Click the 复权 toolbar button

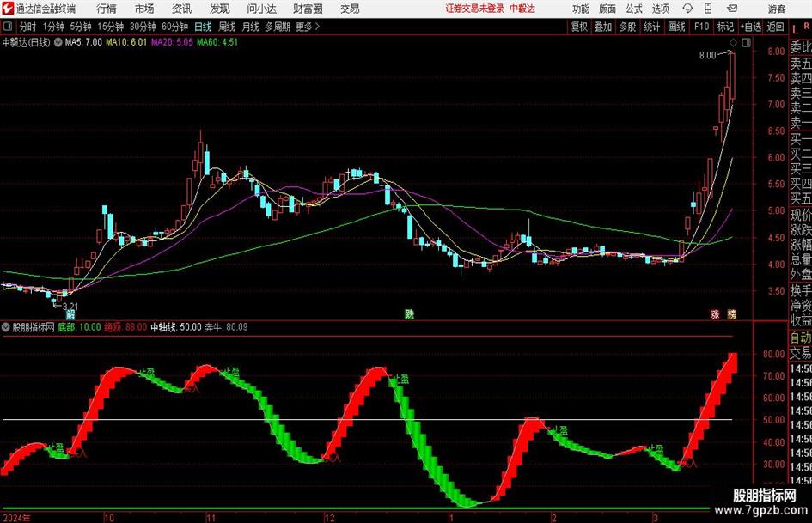coord(579,27)
